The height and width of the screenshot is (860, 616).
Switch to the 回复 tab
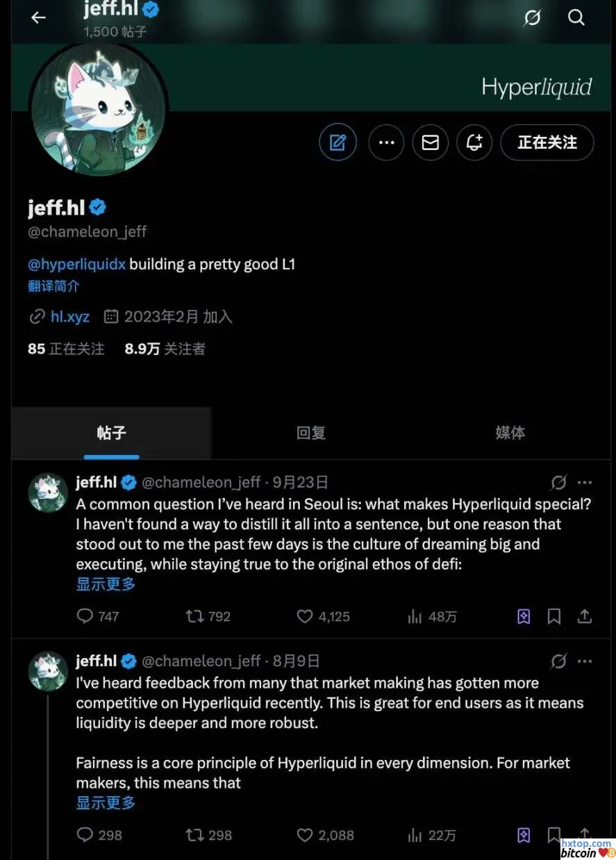(310, 433)
